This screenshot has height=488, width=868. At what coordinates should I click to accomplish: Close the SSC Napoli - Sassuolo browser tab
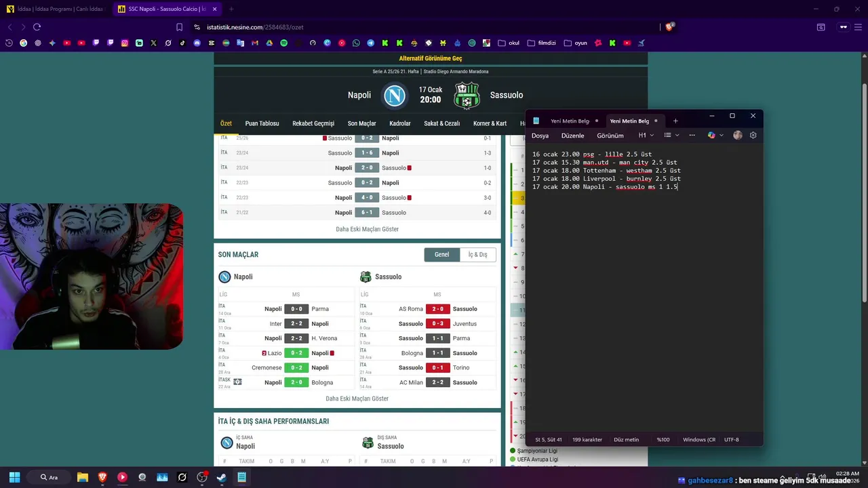click(215, 9)
